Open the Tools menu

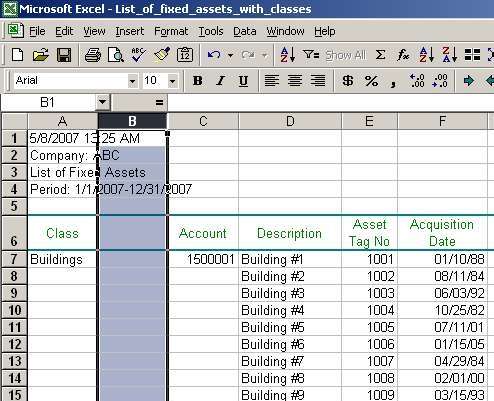click(211, 31)
